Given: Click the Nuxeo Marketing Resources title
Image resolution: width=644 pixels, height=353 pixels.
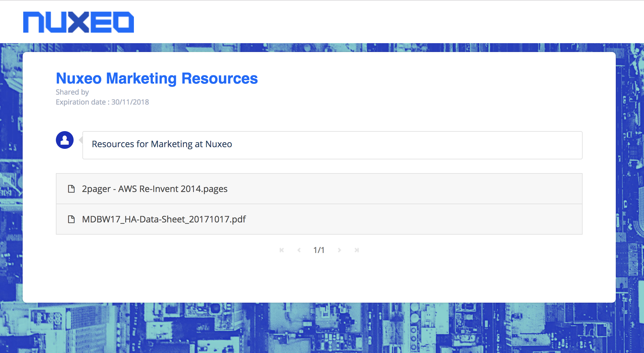Looking at the screenshot, I should point(157,79).
